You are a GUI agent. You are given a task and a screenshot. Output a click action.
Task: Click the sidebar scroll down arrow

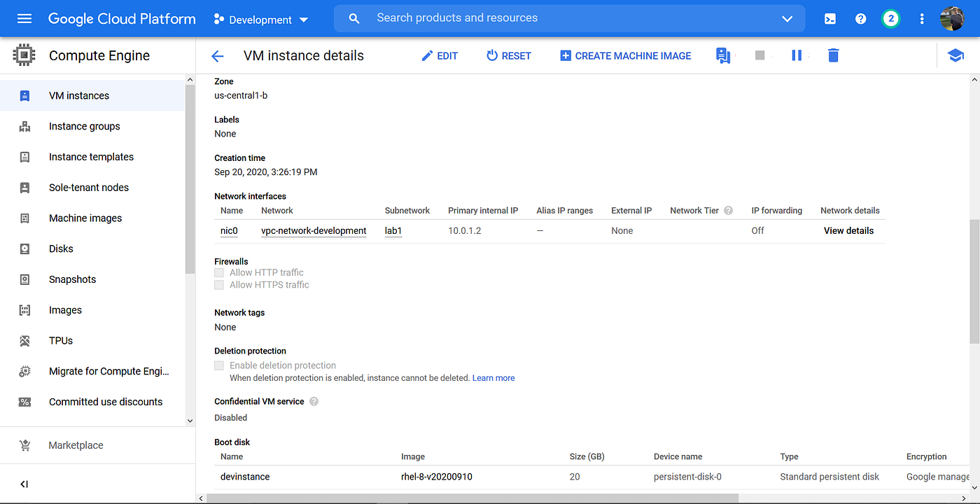click(190, 421)
